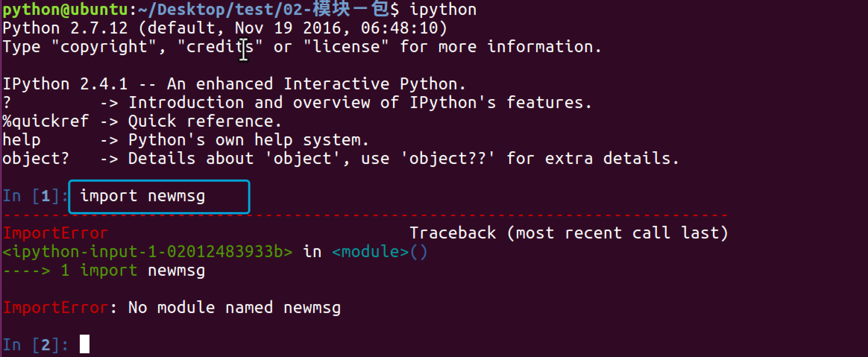Image resolution: width=868 pixels, height=357 pixels.
Task: Click "Traceback (most recent call last)" text
Action: pos(569,233)
